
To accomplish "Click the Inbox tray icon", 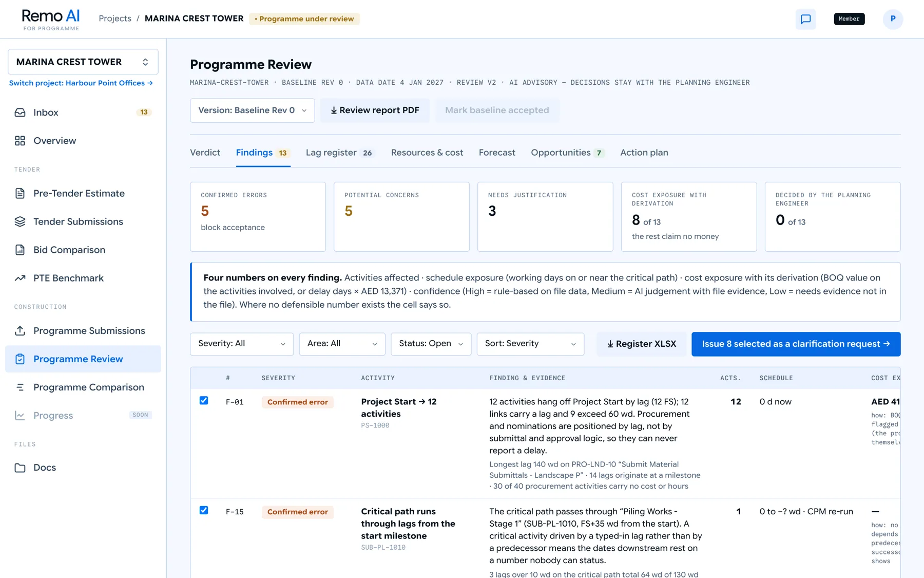I will pyautogui.click(x=20, y=113).
